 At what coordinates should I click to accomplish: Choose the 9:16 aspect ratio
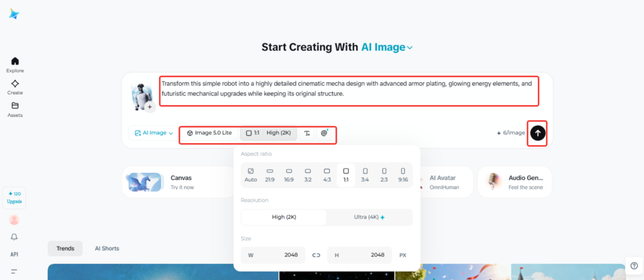pyautogui.click(x=403, y=175)
